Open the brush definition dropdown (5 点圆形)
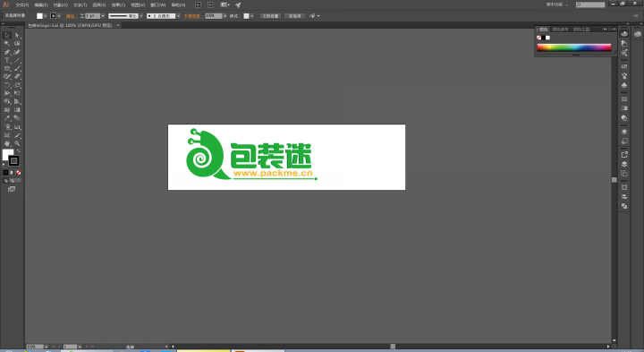 [x=178, y=16]
